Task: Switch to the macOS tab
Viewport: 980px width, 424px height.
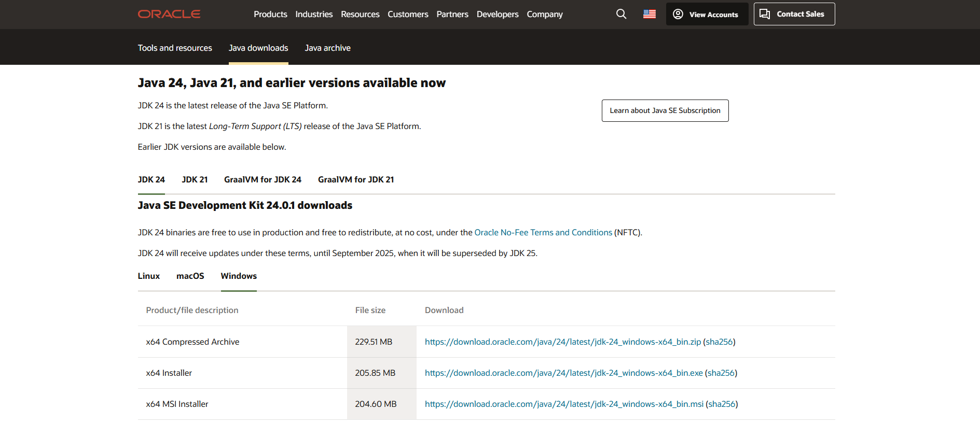Action: [190, 276]
